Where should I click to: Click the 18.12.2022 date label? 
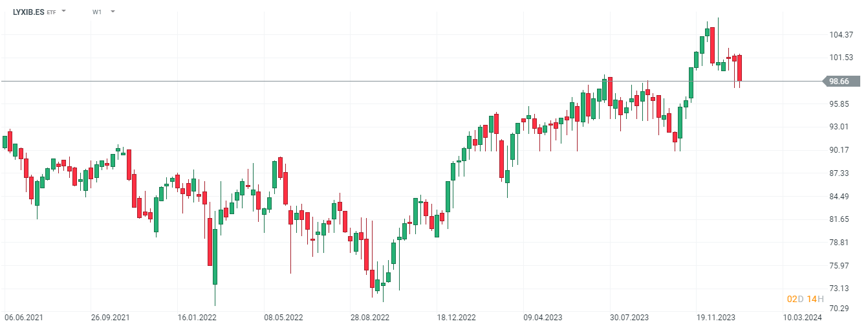(456, 318)
